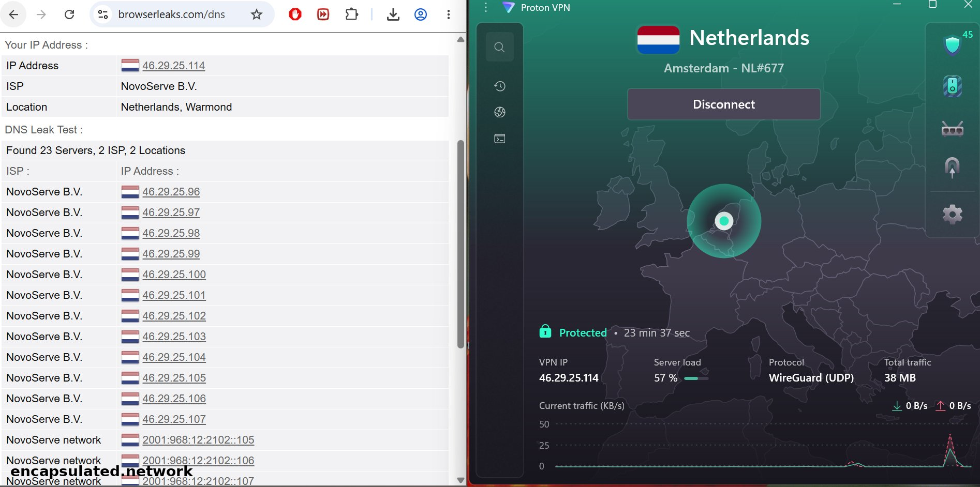Click the browser page scrollbar thumb
Screen dimensions: 980x487
coord(461,244)
